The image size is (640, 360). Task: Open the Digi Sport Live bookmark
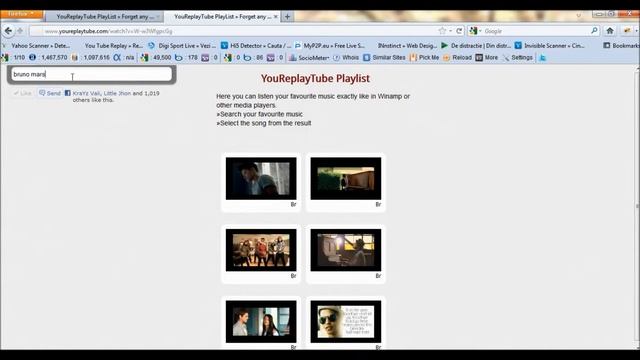(x=182, y=46)
